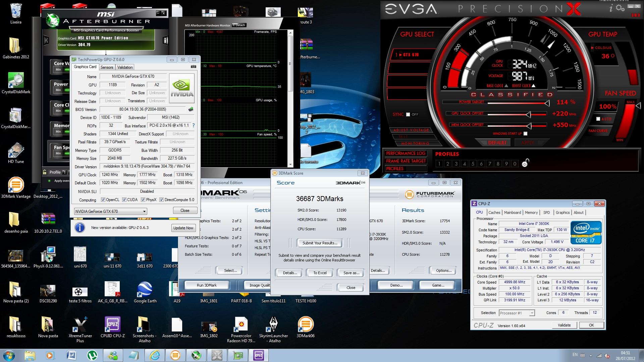This screenshot has height=362, width=644.
Task: Open the Performance Log tab in Precision
Action: [x=406, y=153]
